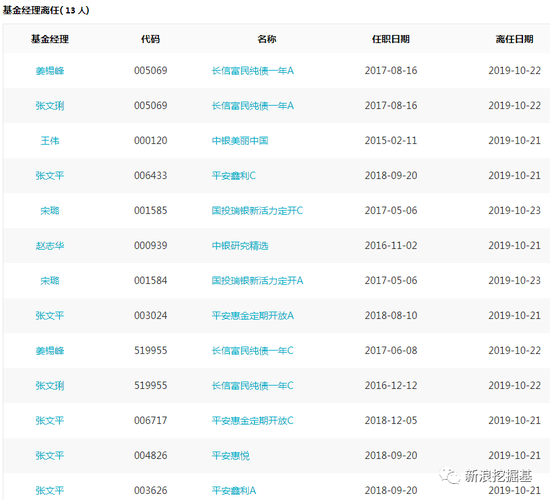Open manager 姜锡峰 link in the 519955 row

50,351
